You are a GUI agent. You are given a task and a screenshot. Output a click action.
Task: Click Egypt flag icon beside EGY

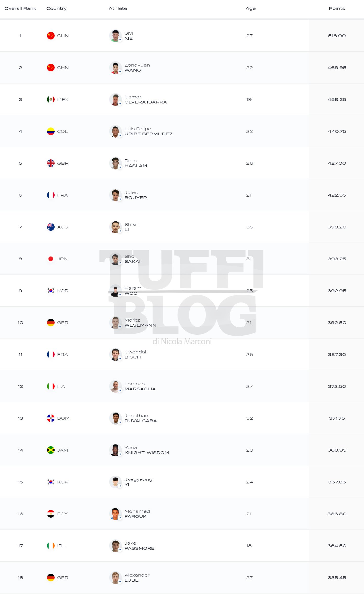pos(51,514)
